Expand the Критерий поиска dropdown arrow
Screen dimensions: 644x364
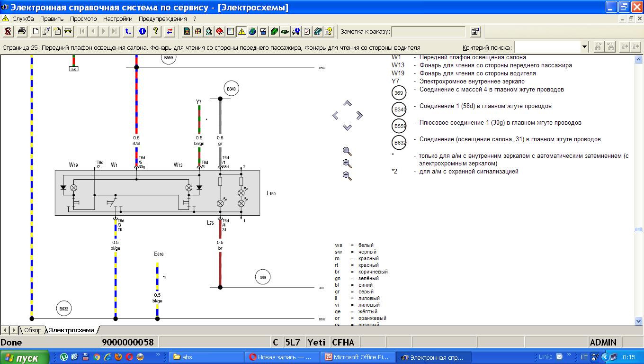pos(584,47)
